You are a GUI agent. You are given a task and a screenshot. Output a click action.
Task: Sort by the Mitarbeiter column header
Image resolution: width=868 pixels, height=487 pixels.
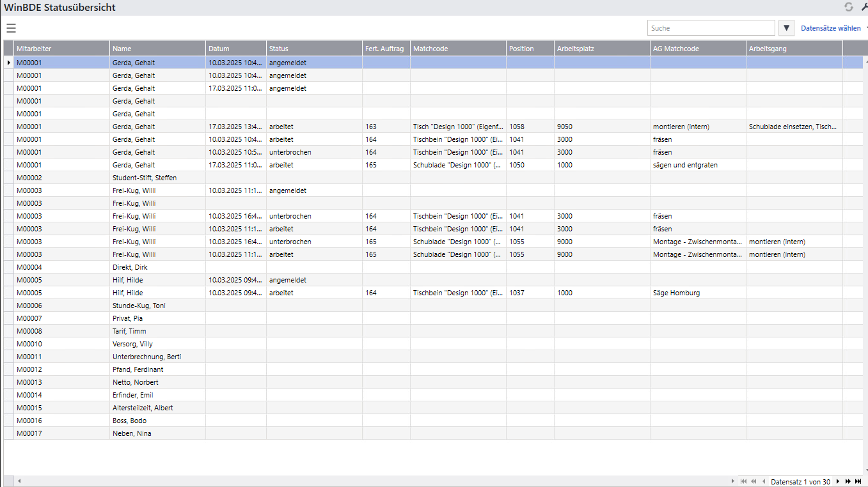61,49
